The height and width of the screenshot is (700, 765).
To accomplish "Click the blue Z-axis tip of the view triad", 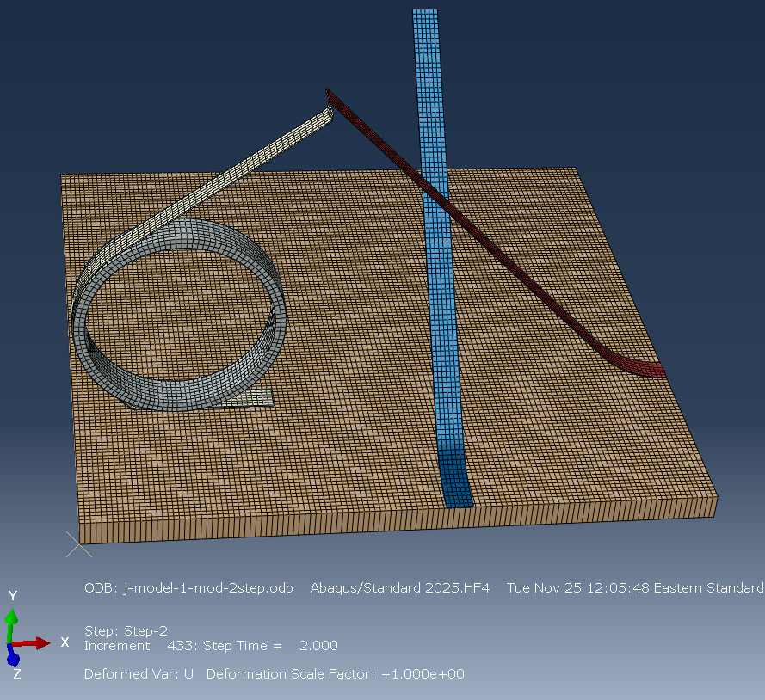I will coord(13,660).
